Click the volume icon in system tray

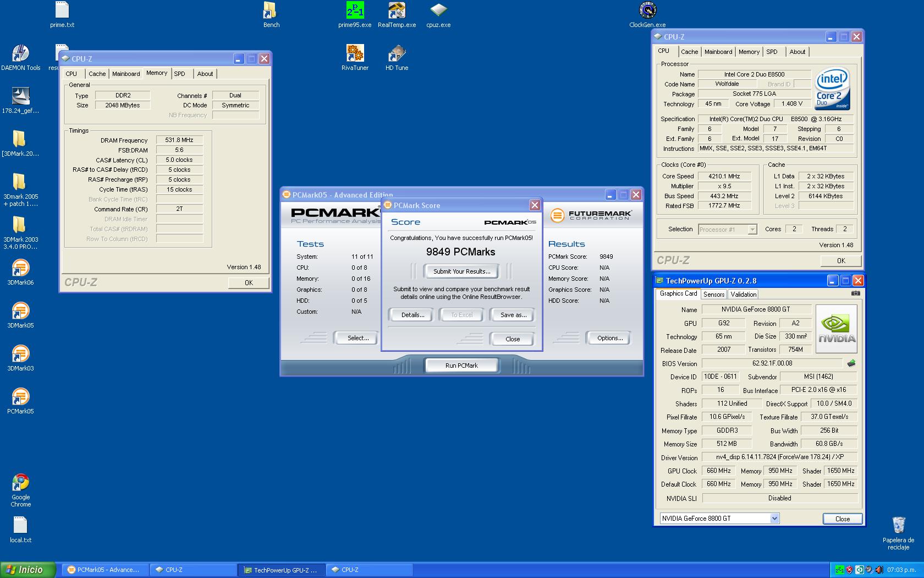point(878,570)
